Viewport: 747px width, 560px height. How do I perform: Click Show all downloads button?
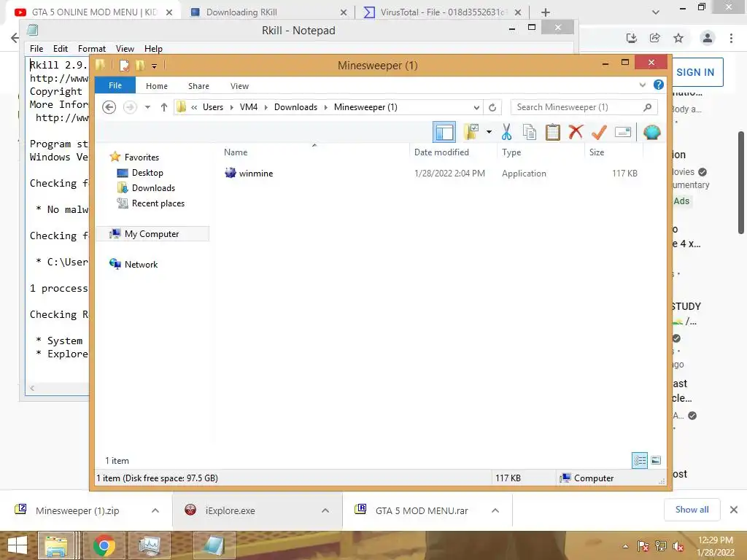pyautogui.click(x=692, y=510)
